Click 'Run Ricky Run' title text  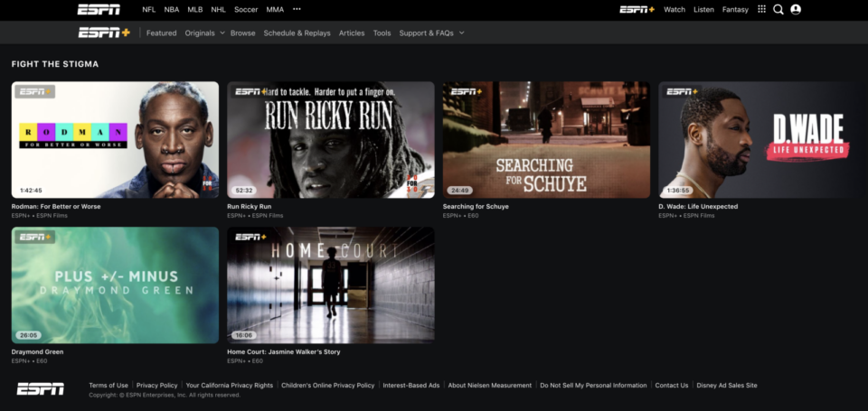[250, 206]
